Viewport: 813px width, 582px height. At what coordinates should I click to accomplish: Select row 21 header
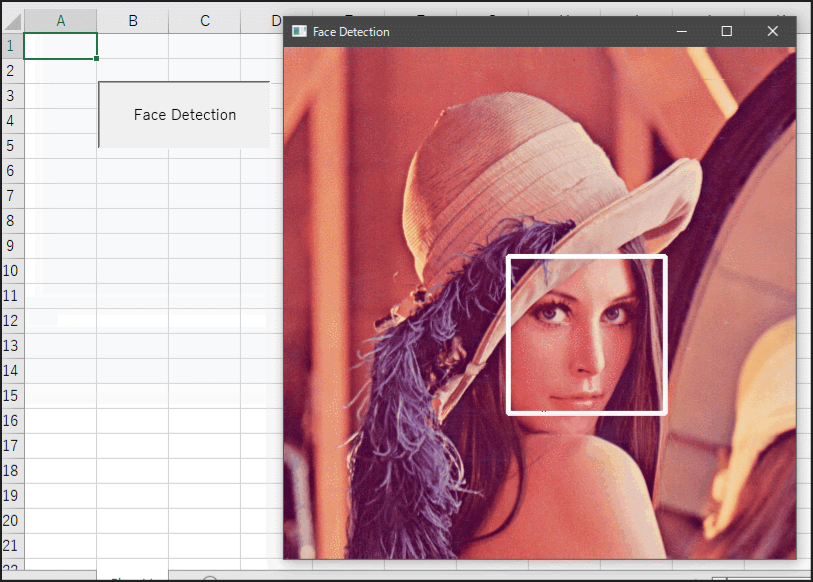point(12,546)
